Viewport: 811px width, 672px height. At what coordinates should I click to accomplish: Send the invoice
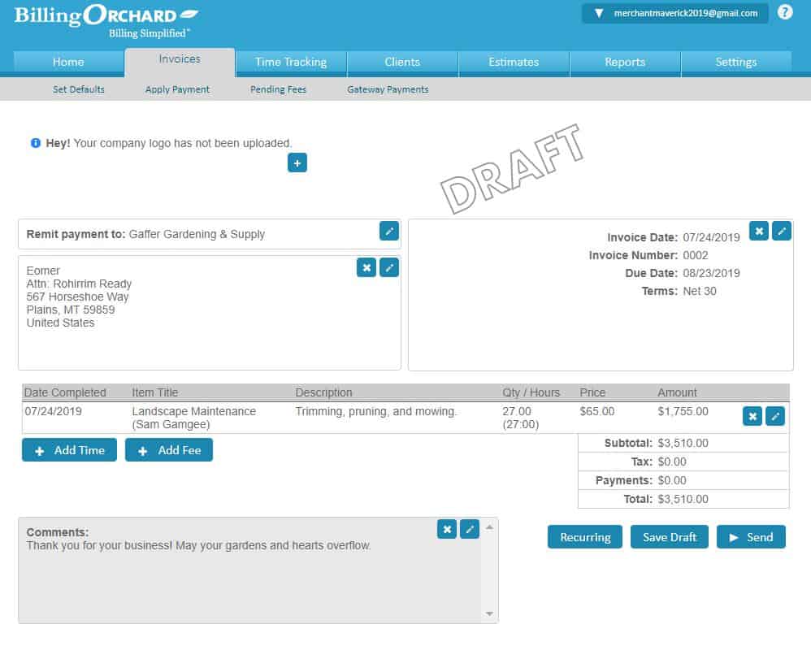(x=751, y=537)
